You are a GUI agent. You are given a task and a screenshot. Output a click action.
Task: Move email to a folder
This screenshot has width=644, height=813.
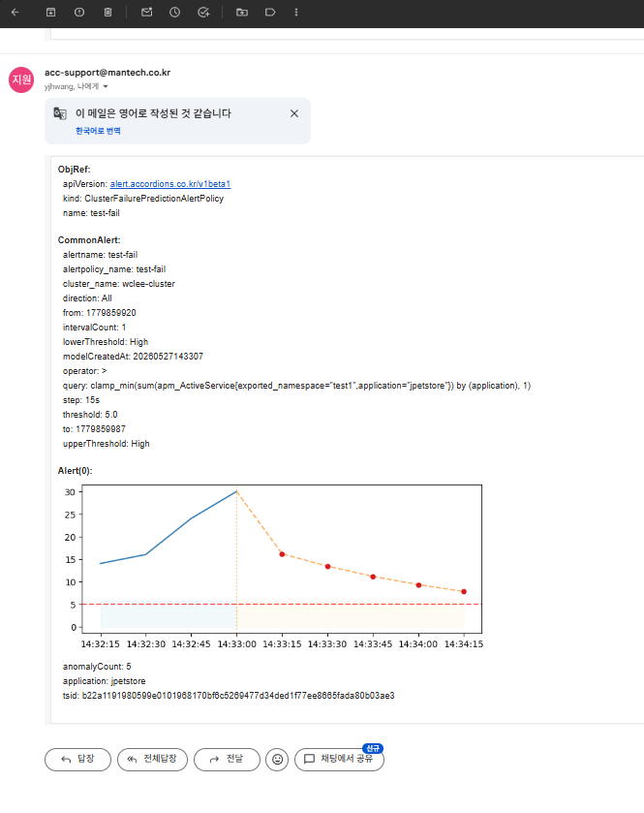coord(242,12)
